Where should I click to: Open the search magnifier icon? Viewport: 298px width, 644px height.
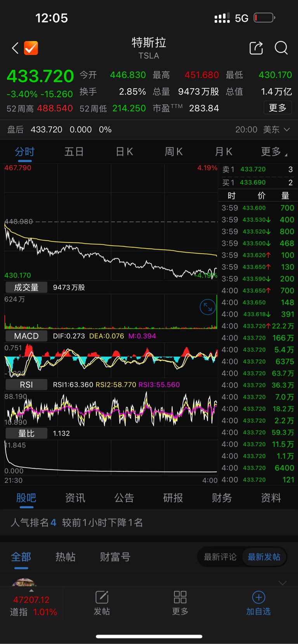(281, 48)
